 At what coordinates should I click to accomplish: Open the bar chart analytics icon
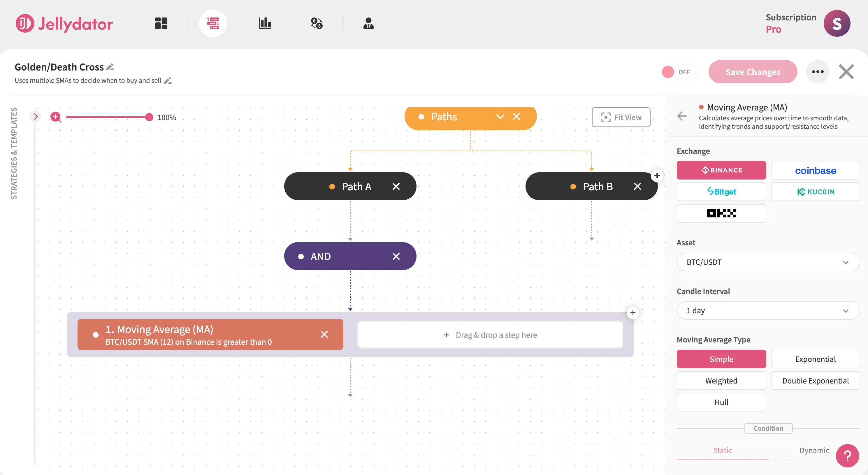click(x=265, y=23)
